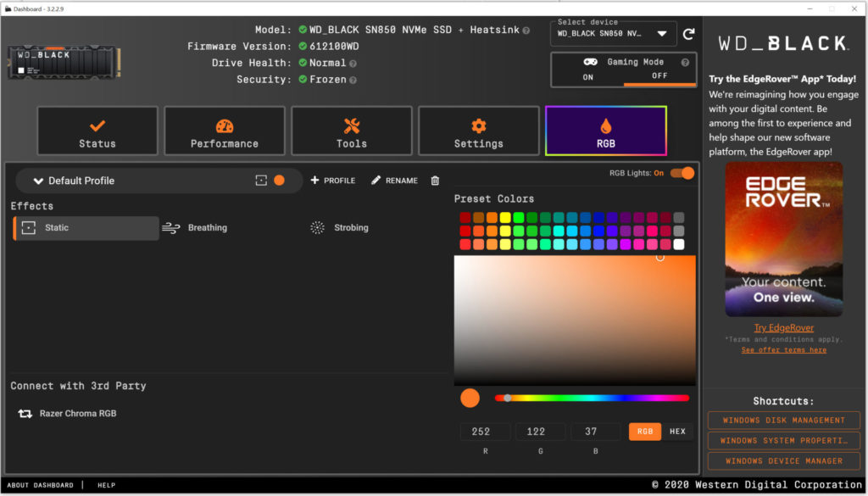This screenshot has height=496, width=868.
Task: Click the copyright Western Digital Corporation text
Action: (x=757, y=485)
